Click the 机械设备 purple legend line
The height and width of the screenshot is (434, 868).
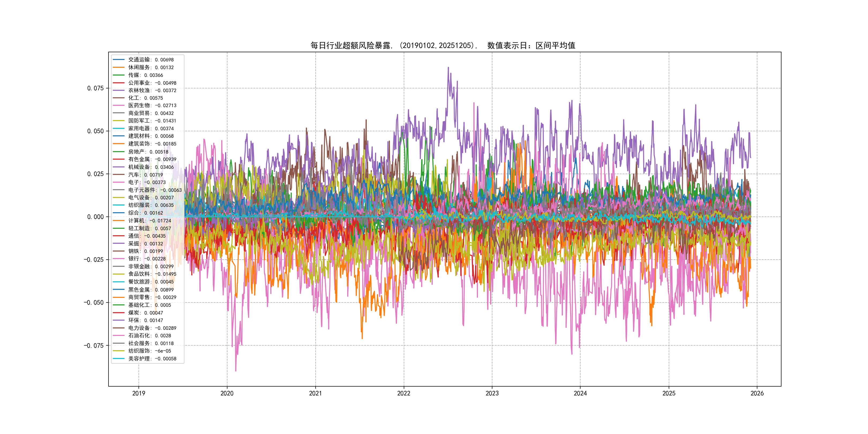(119, 167)
